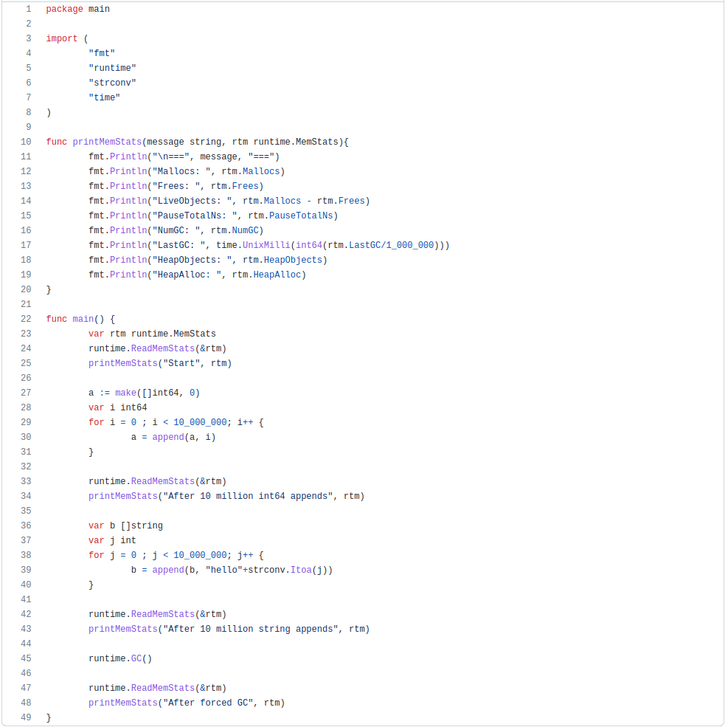The image size is (728, 727).
Task: Click the make keyword on line 27
Action: (125, 393)
